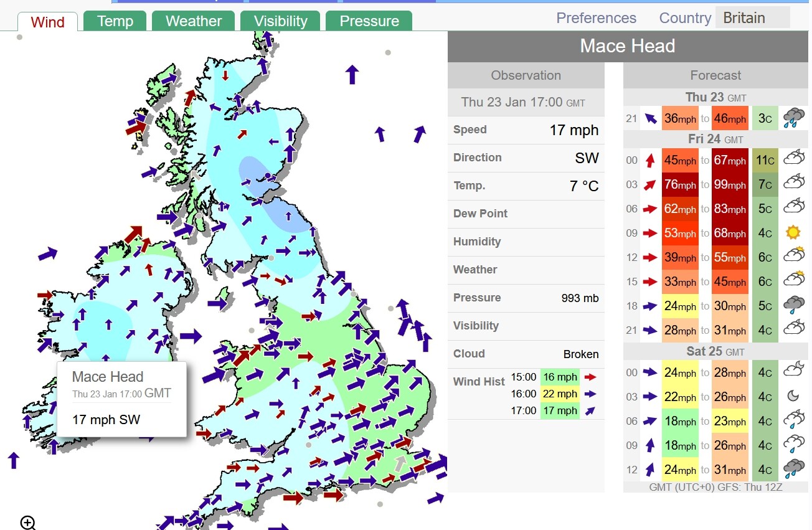Click the showers icon for Sat 25 at 06

[x=793, y=420]
